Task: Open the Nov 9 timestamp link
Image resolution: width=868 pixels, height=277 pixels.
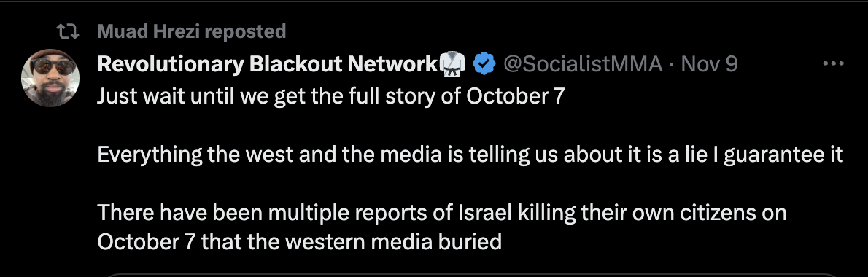Action: [709, 65]
